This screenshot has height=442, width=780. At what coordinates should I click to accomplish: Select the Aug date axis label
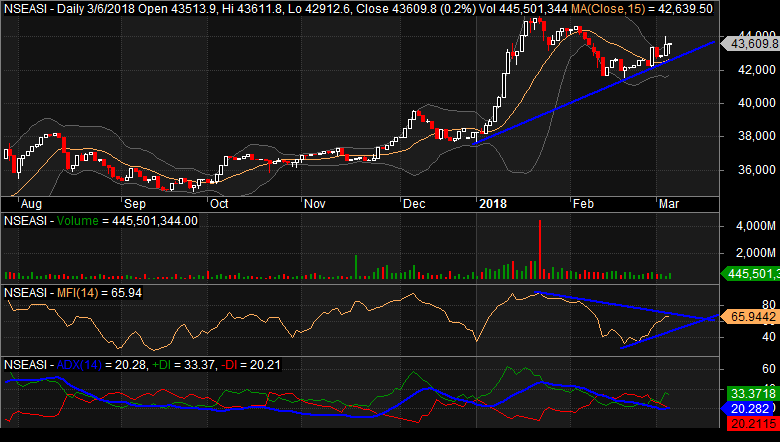pyautogui.click(x=31, y=204)
